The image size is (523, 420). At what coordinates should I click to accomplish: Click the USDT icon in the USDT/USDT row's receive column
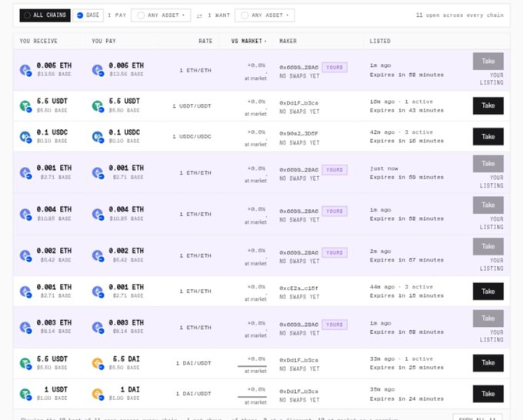(x=25, y=106)
